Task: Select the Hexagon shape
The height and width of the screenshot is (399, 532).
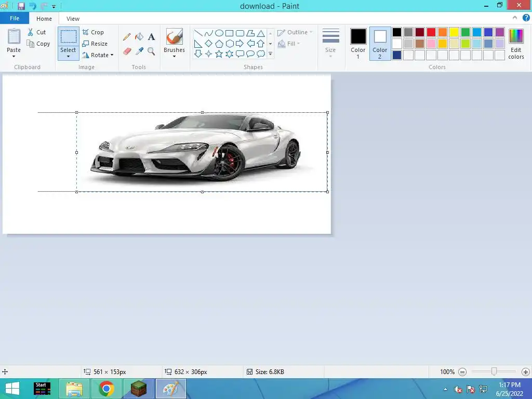Action: [229, 44]
